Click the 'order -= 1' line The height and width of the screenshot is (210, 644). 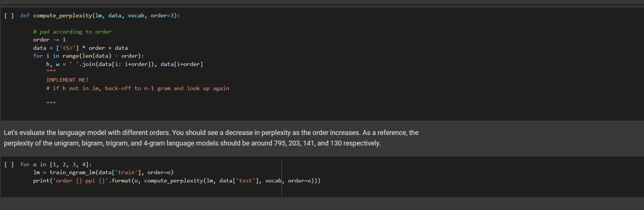(x=49, y=40)
